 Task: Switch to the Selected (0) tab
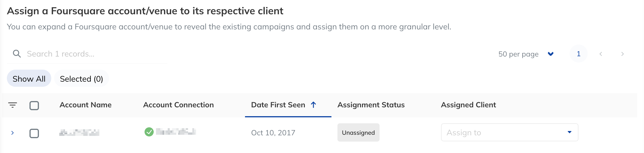pos(81,78)
